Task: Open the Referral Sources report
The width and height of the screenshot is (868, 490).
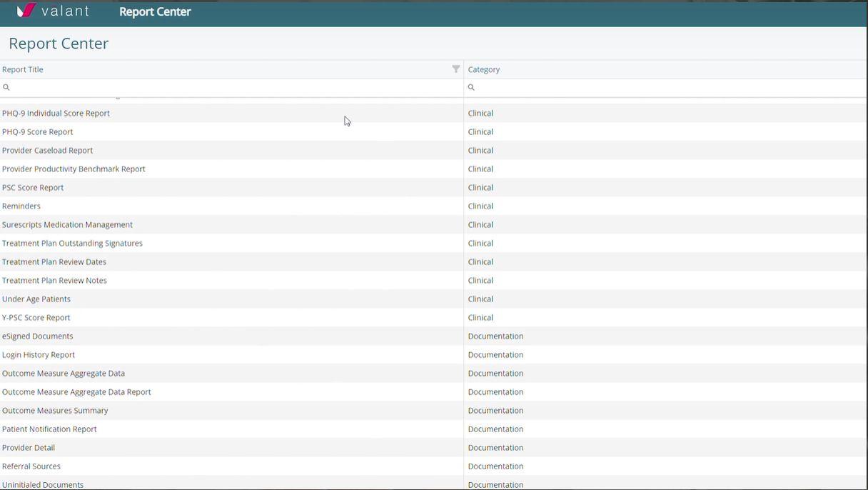Action: (x=31, y=466)
